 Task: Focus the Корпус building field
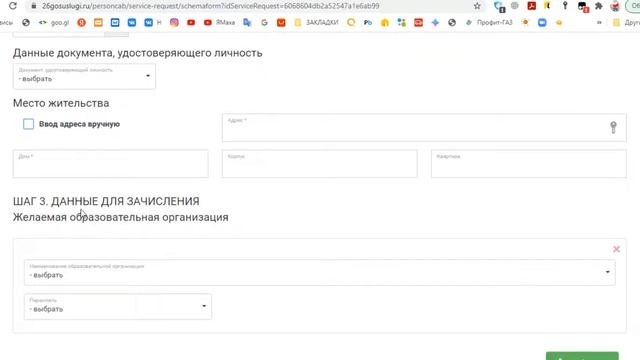coord(320,164)
